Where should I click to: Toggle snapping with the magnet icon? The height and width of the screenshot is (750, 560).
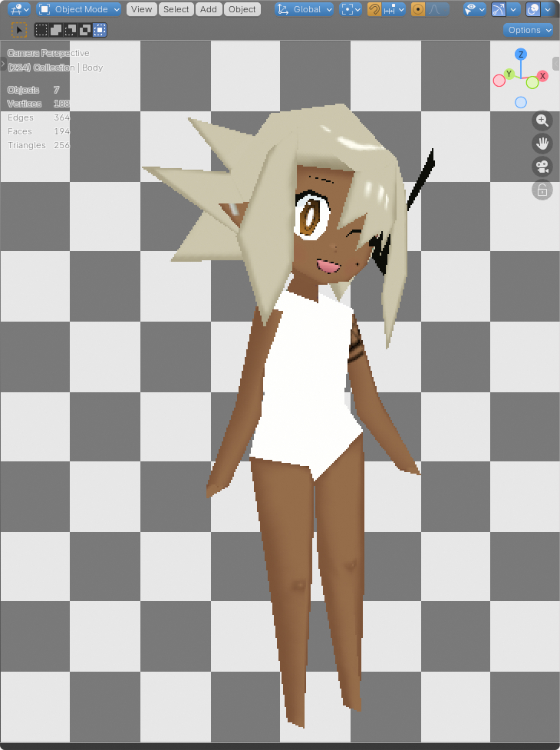(374, 10)
